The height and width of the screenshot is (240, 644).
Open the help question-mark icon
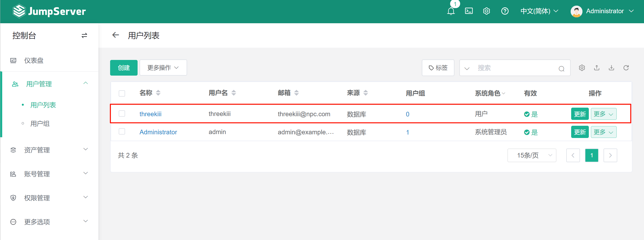pyautogui.click(x=504, y=11)
